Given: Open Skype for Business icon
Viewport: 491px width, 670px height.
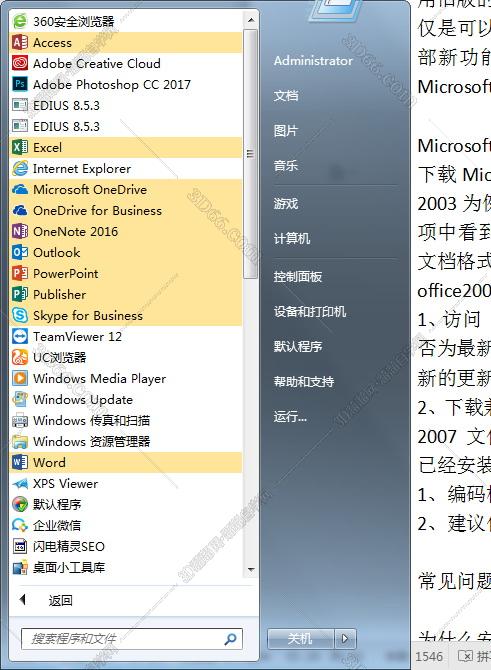Looking at the screenshot, I should 20,315.
